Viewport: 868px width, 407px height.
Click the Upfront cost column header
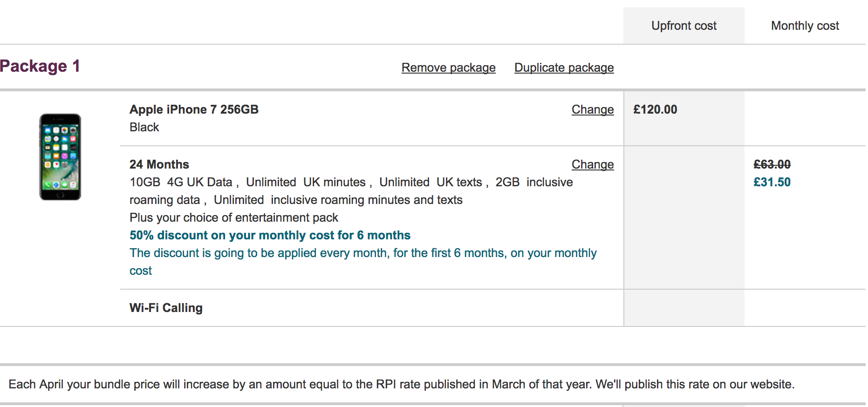click(x=683, y=26)
